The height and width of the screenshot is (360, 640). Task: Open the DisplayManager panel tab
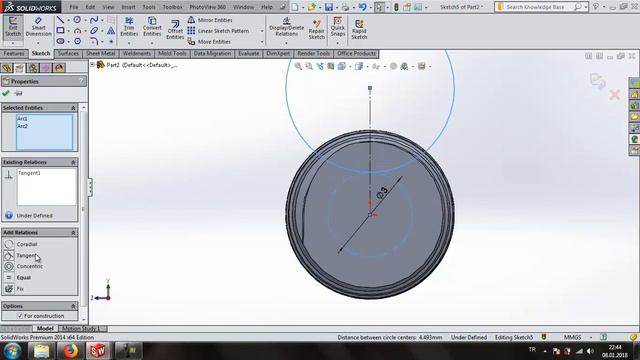pyautogui.click(x=59, y=68)
